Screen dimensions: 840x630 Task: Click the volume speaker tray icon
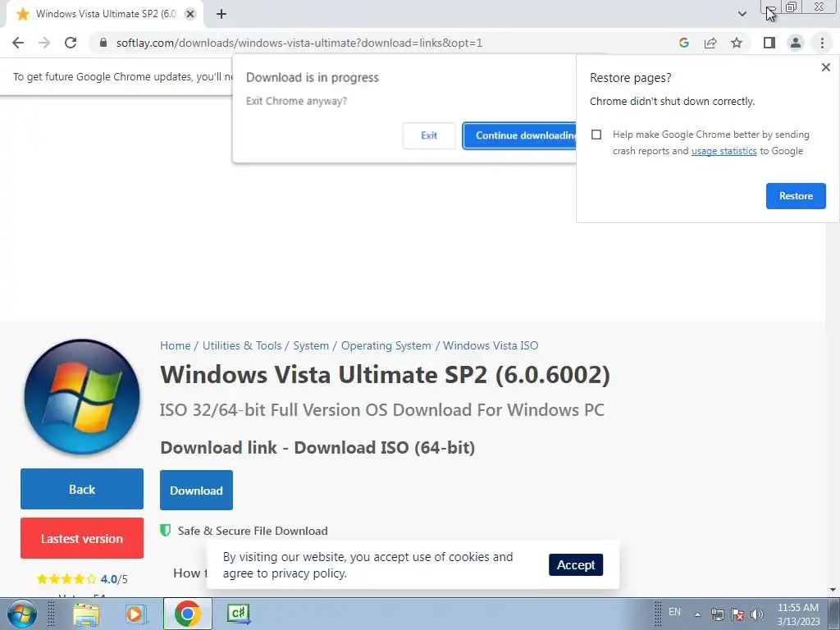click(x=757, y=614)
